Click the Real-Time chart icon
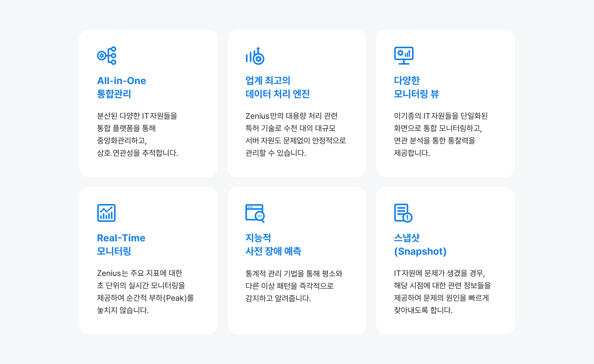594x364 pixels. point(106,213)
